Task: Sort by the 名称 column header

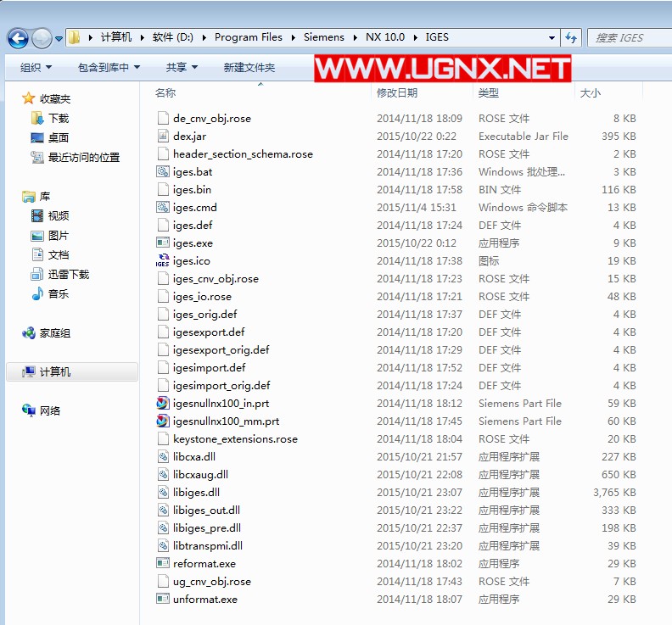Action: [165, 93]
